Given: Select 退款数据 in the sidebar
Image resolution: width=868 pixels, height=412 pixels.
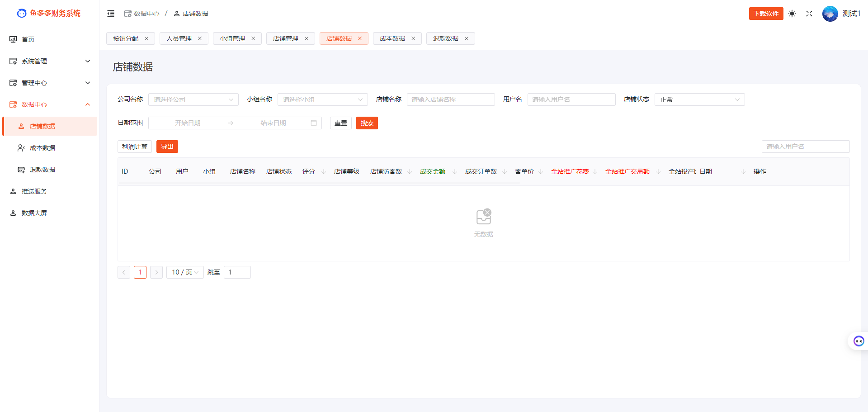Looking at the screenshot, I should click(x=42, y=169).
